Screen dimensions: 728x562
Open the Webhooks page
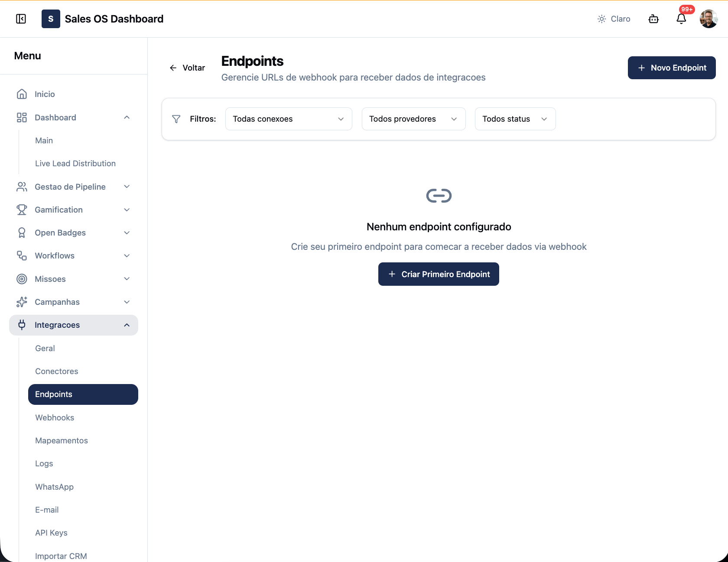coord(83,417)
